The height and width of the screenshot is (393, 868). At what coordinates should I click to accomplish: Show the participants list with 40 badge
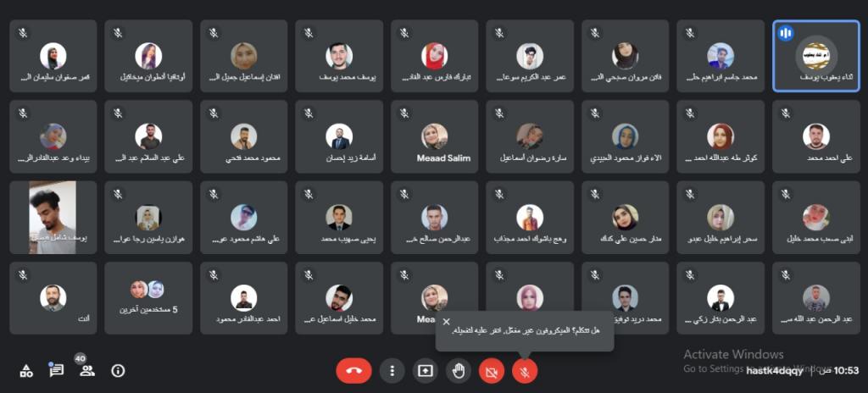(87, 370)
